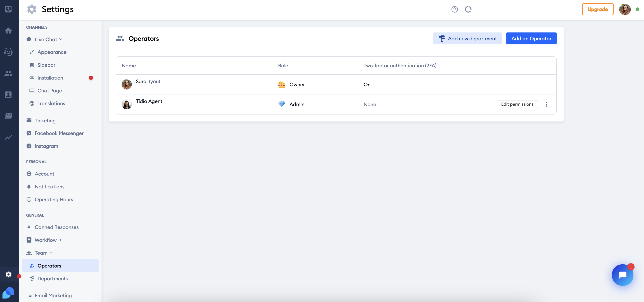Viewport: 644px width, 302px height.
Task: Open Installation settings
Action: pos(50,78)
